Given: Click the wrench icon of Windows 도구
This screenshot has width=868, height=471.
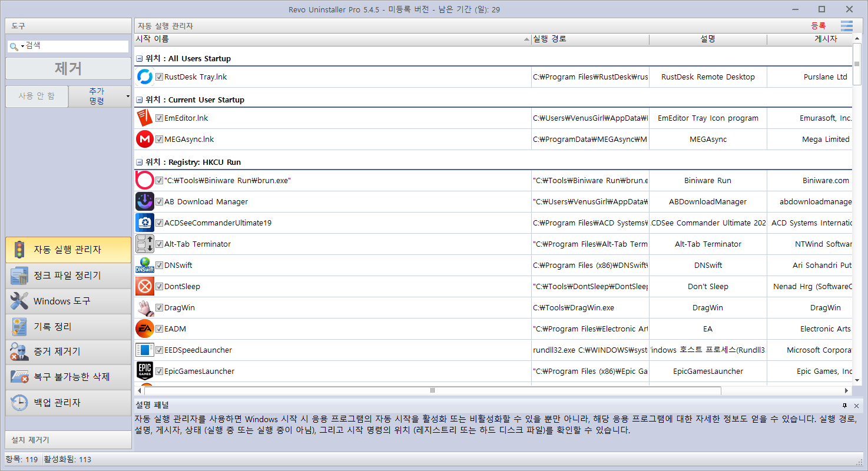Looking at the screenshot, I should 19,301.
